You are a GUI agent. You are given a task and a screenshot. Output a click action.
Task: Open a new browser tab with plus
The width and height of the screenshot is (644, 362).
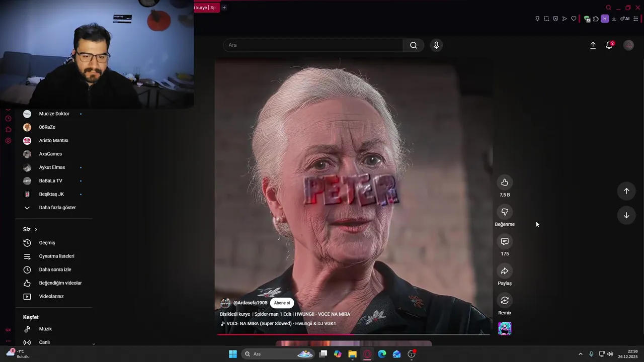point(224,8)
